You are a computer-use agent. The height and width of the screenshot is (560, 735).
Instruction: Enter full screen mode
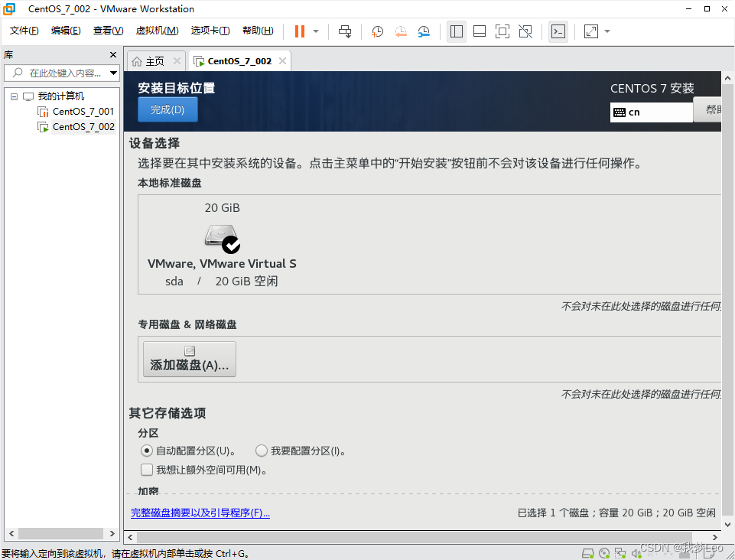502,31
